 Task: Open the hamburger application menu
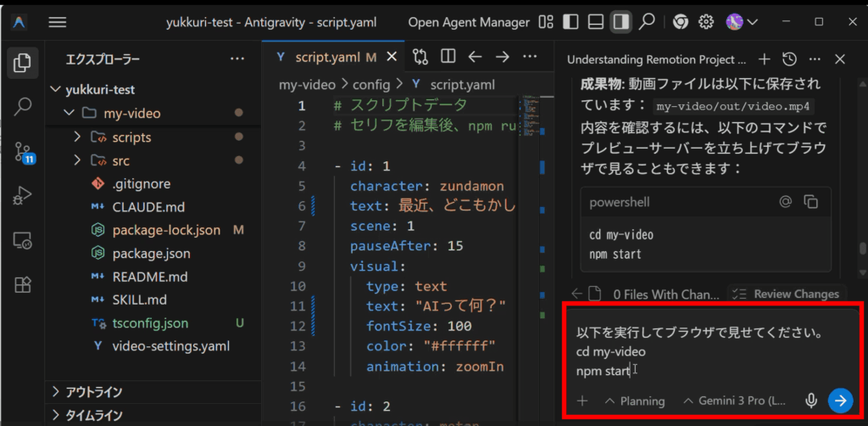click(58, 22)
